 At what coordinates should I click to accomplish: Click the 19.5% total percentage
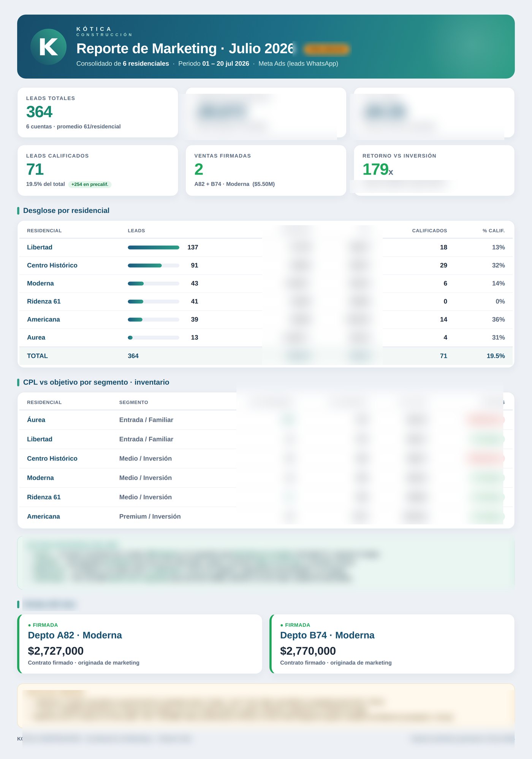496,356
